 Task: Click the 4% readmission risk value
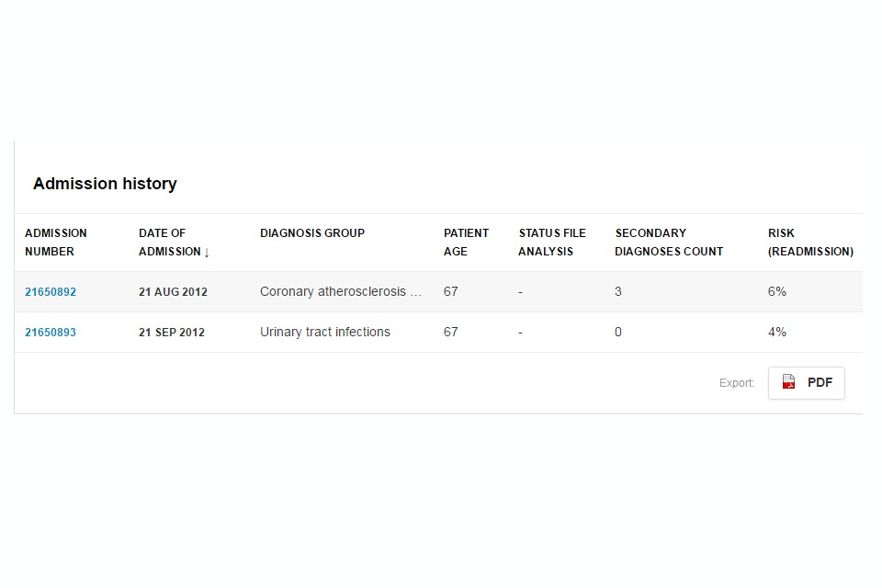pos(777,333)
